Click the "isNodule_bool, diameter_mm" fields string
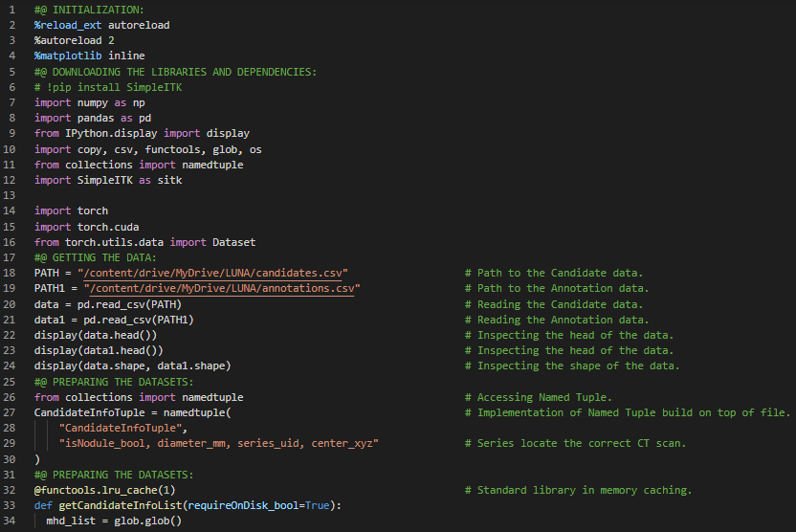 point(219,443)
